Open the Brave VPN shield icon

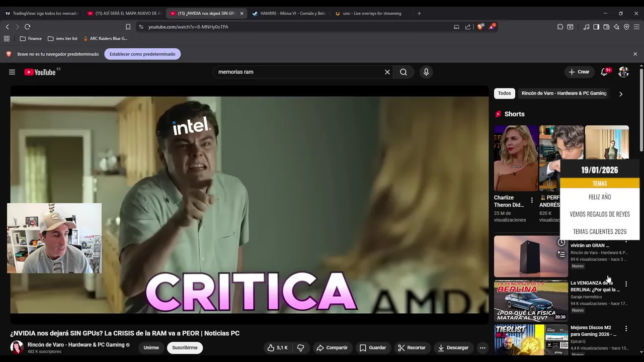tap(626, 27)
